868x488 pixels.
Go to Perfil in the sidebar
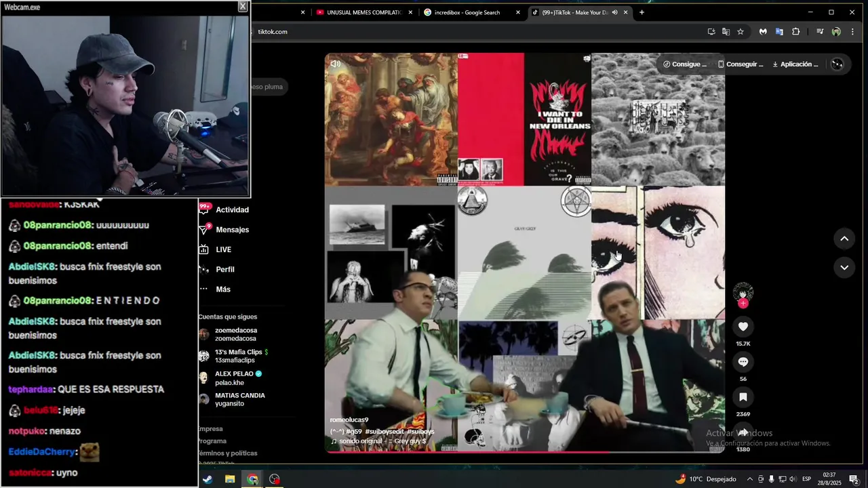(225, 269)
